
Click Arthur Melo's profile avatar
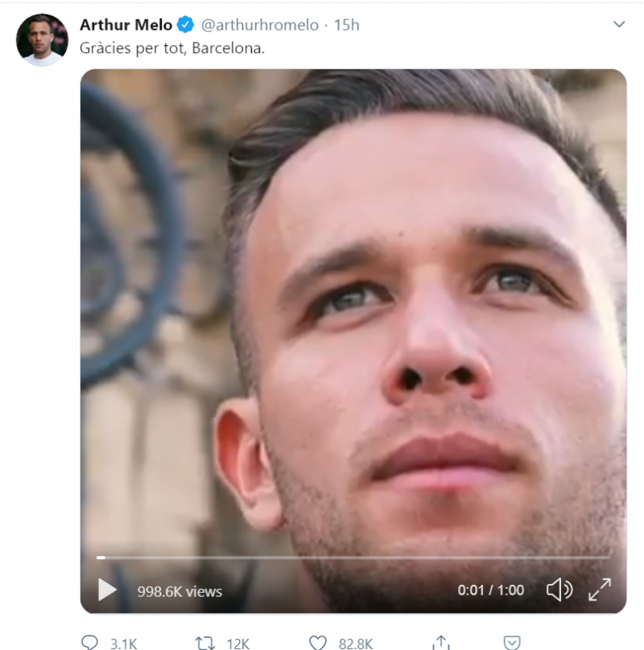click(42, 39)
